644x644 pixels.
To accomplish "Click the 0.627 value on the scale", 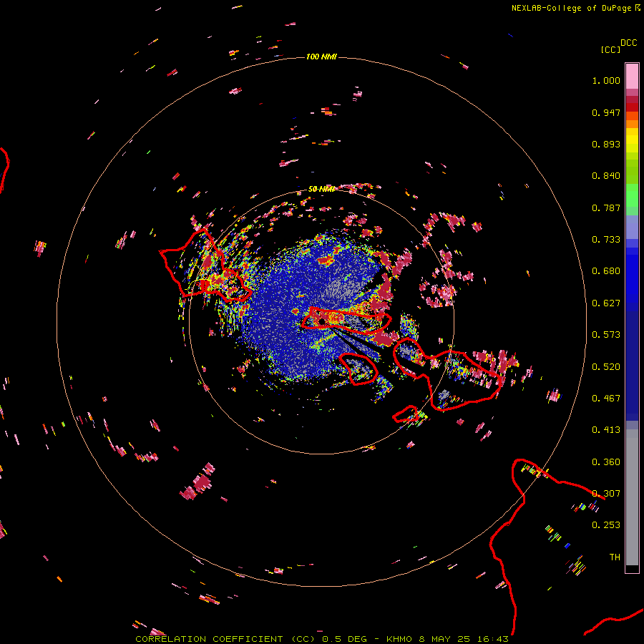I will [x=606, y=303].
